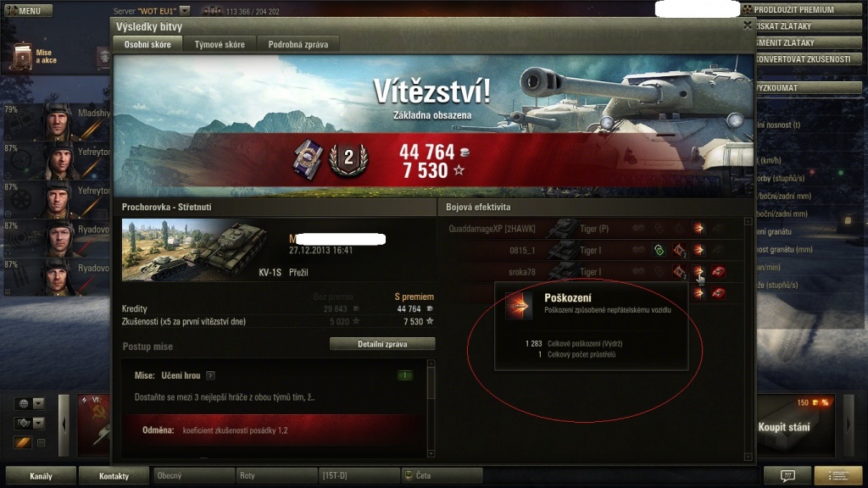
Task: Open the Kontakty button
Action: (x=114, y=475)
